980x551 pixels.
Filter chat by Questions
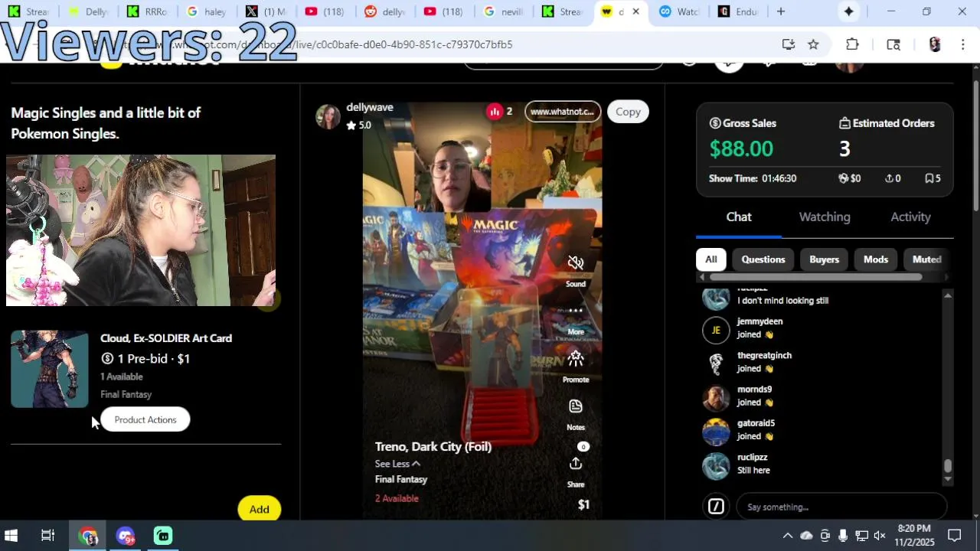click(763, 259)
